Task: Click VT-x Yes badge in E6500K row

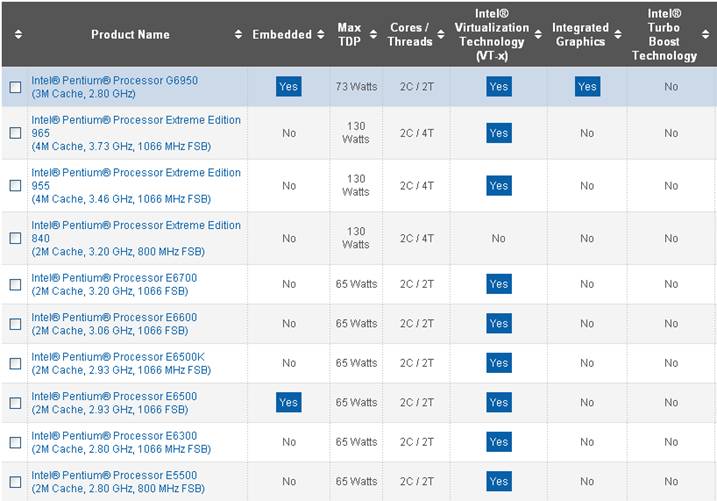Action: point(499,363)
